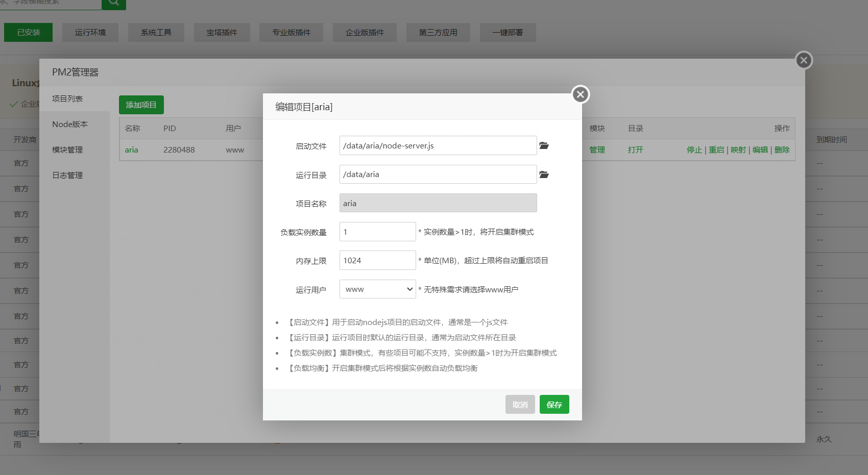
Task: Click the 到期时间 column header
Action: coord(832,140)
